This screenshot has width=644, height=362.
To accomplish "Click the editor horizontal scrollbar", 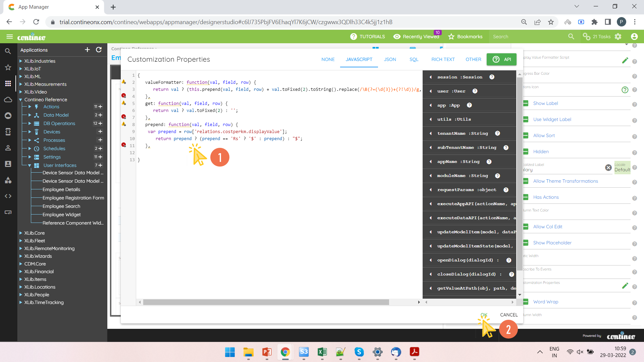I will (266, 302).
